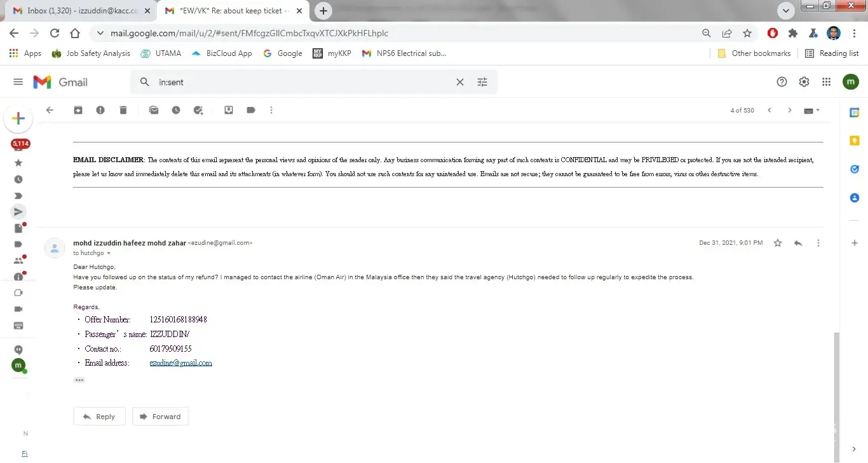
Task: Snooze the email with clock icon
Action: (176, 110)
